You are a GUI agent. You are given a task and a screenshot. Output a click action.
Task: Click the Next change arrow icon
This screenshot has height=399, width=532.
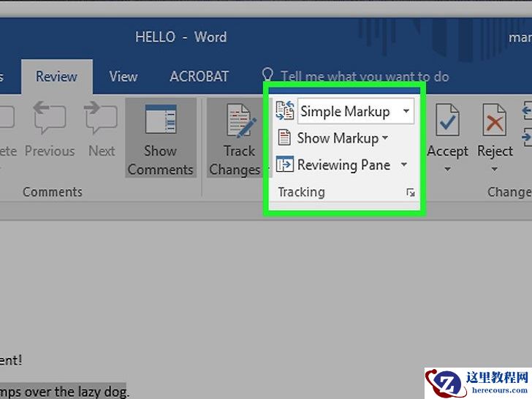(527, 137)
